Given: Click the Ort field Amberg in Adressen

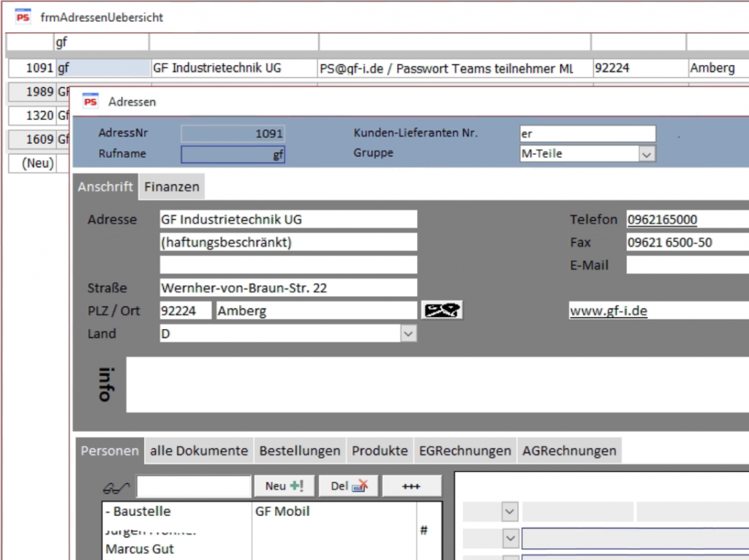Looking at the screenshot, I should [x=316, y=311].
